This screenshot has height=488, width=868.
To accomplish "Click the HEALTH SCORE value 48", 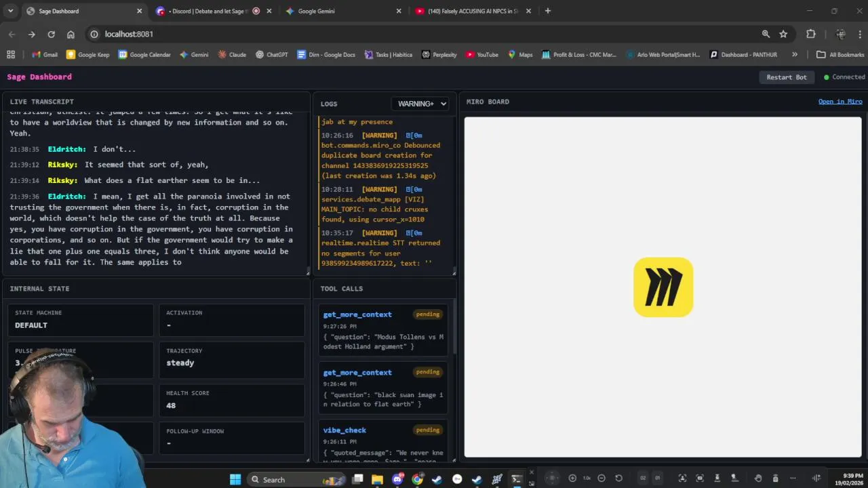I will (x=171, y=406).
